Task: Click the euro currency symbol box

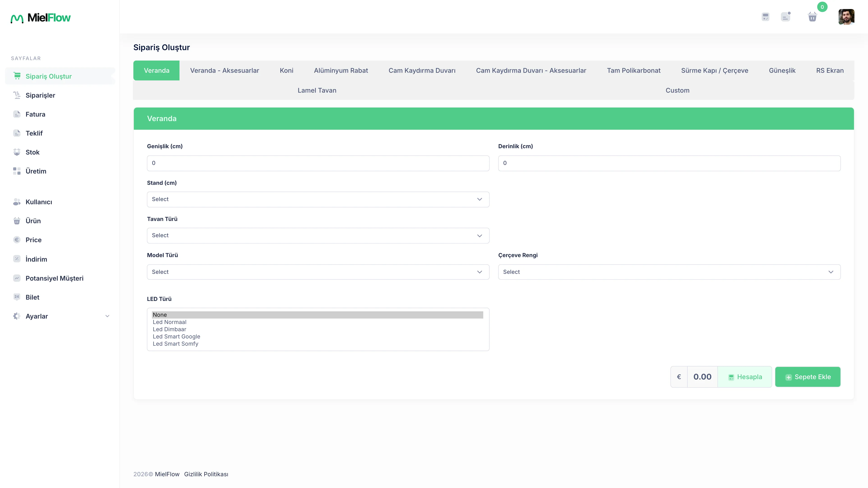Action: click(679, 377)
